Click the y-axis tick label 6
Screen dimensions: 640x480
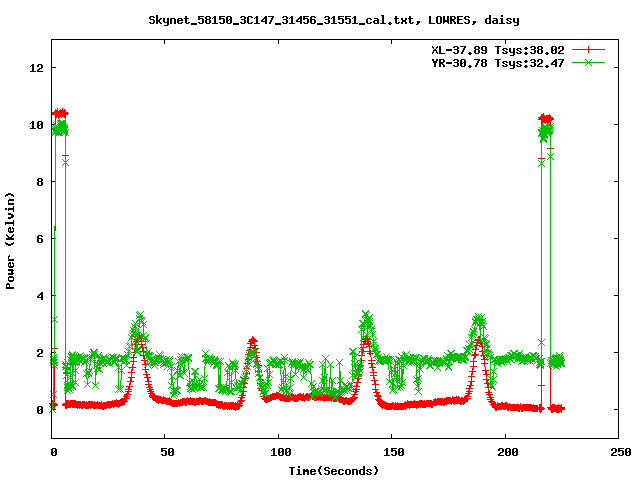40,239
